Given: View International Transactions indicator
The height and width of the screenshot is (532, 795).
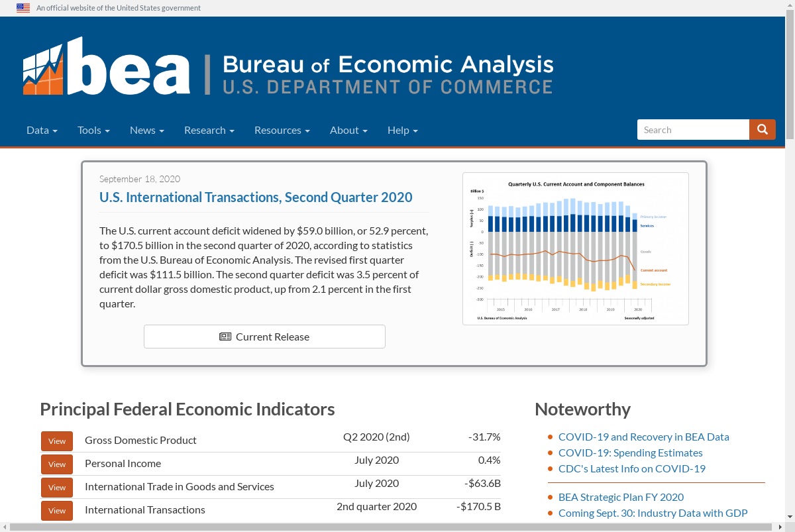Looking at the screenshot, I should click(x=57, y=511).
